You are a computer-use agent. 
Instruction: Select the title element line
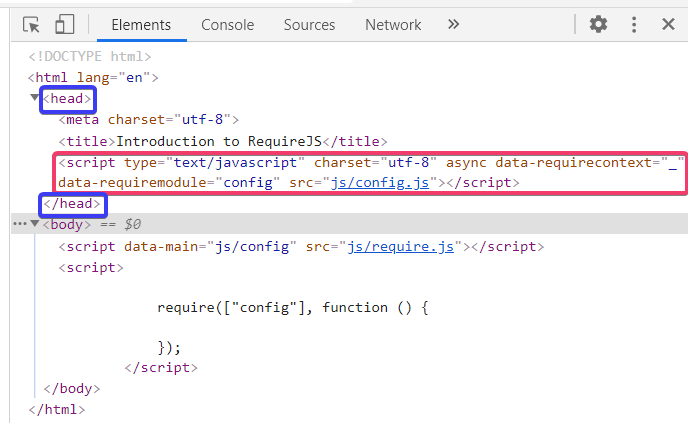[x=222, y=141]
